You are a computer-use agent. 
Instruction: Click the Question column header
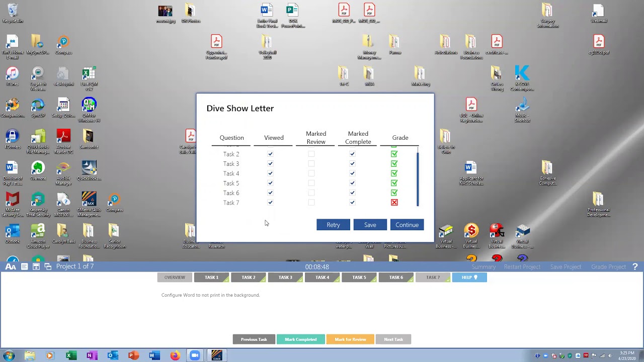[231, 138]
